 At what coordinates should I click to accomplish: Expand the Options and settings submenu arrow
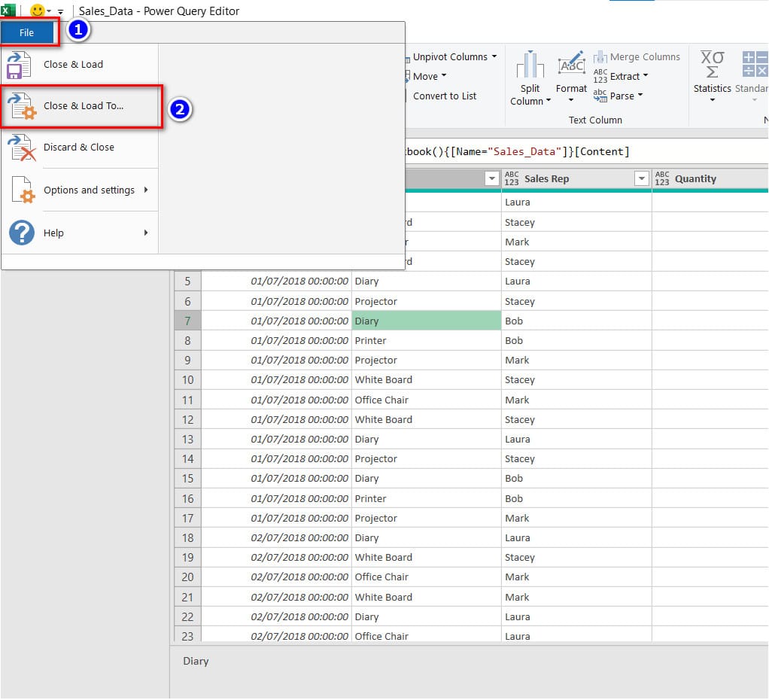tap(146, 190)
